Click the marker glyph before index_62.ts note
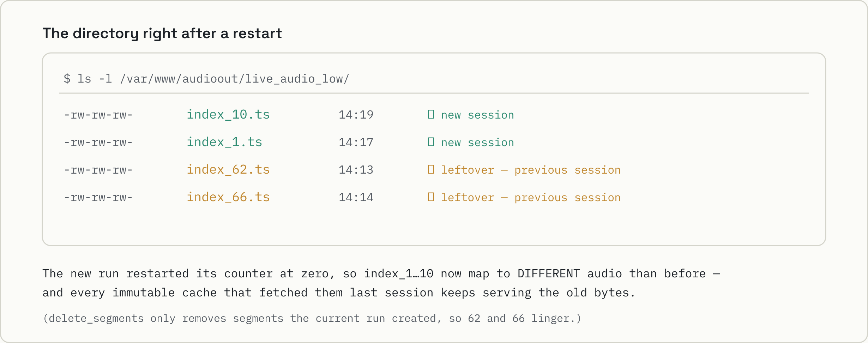The image size is (868, 343). point(431,169)
